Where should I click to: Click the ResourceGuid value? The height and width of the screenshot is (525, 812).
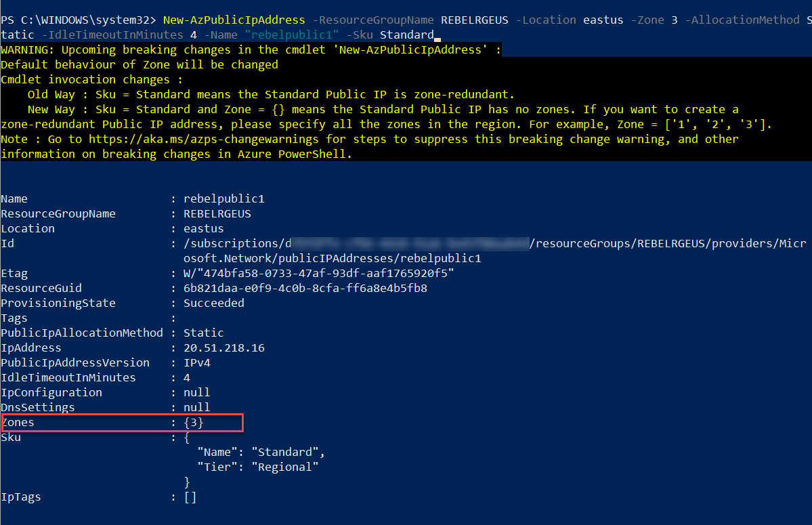305,289
